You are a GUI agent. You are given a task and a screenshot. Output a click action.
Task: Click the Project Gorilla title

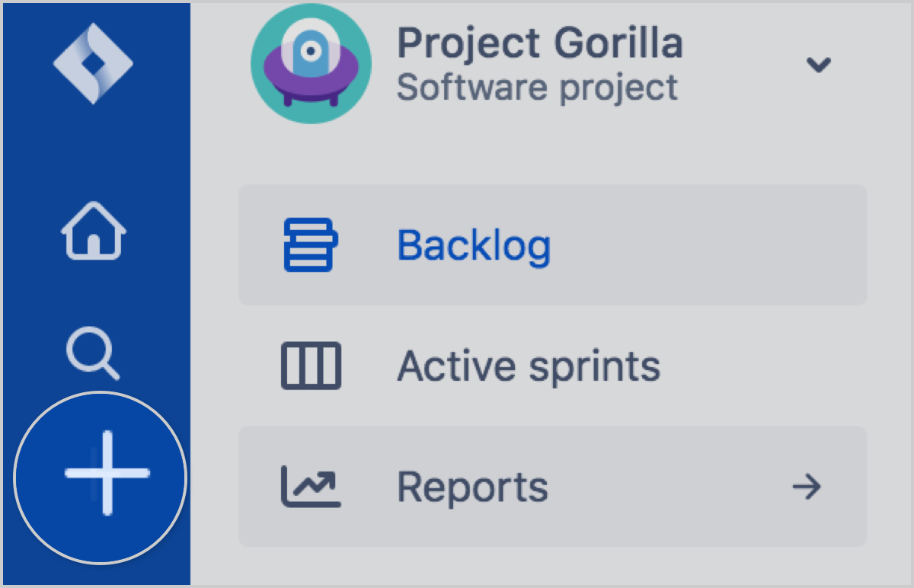[x=540, y=43]
